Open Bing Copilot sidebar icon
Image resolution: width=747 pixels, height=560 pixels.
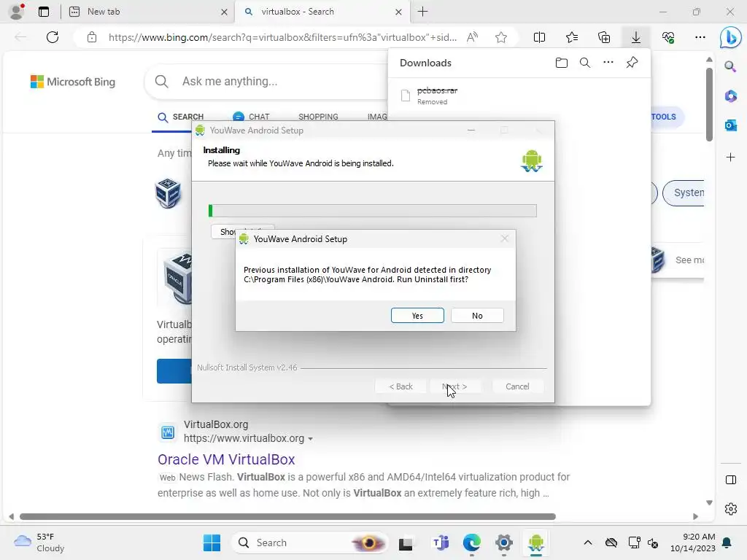point(730,38)
